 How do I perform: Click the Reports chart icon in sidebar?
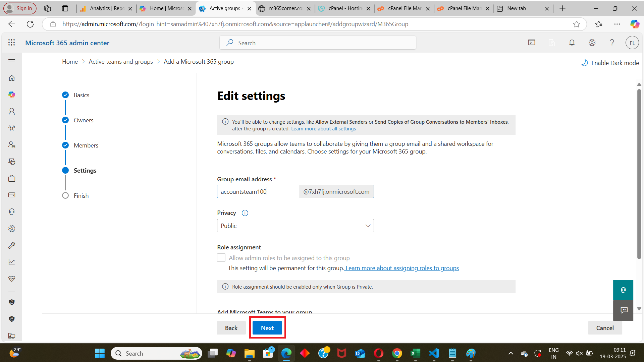pos(12,262)
